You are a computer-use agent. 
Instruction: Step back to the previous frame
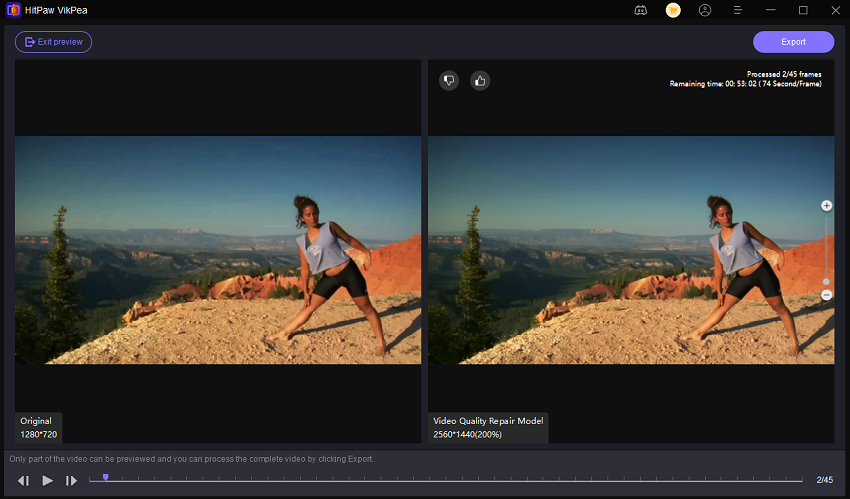click(23, 481)
